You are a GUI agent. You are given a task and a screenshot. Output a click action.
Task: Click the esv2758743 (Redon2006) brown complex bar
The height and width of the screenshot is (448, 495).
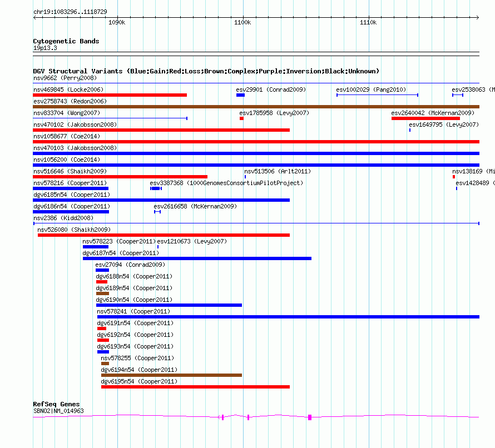[x=256, y=107]
